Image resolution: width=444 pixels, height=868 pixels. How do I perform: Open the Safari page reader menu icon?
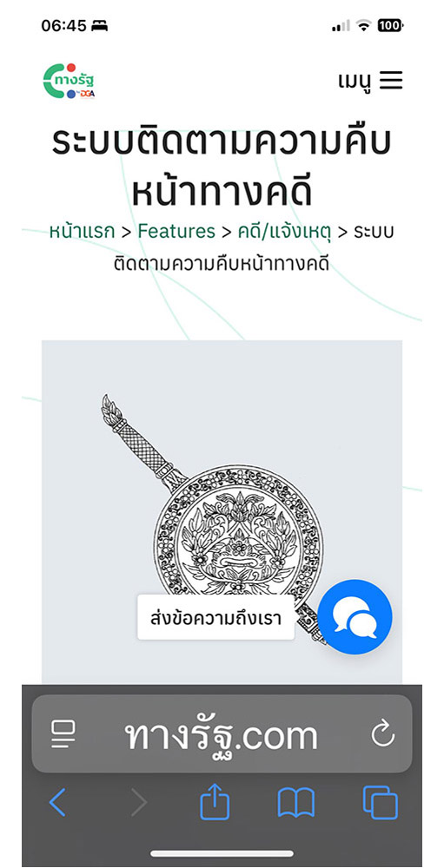[x=63, y=734]
